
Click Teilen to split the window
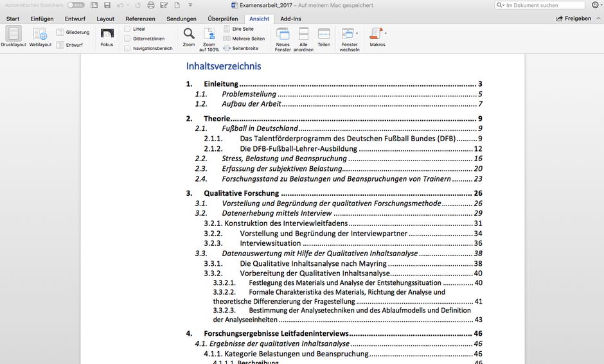(324, 37)
